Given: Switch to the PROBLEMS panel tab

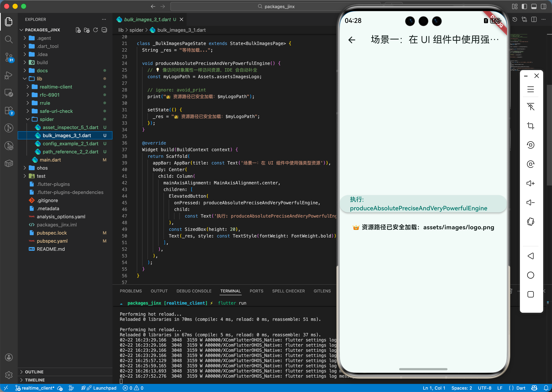Looking at the screenshot, I should (x=131, y=291).
